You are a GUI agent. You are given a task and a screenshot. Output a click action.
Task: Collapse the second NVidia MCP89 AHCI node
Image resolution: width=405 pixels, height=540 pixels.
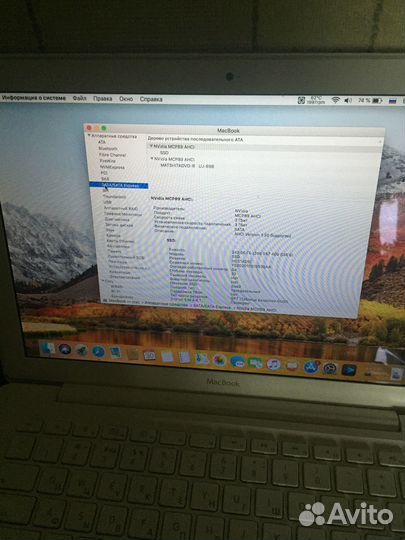152,159
